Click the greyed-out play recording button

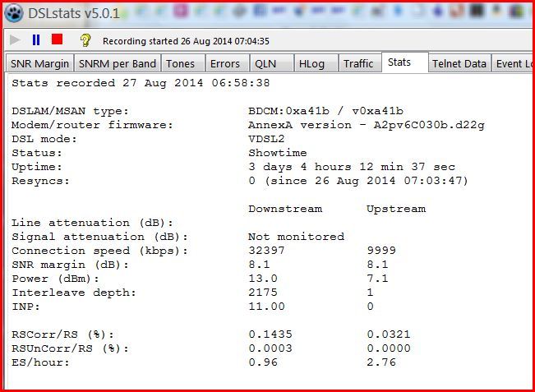[x=14, y=40]
